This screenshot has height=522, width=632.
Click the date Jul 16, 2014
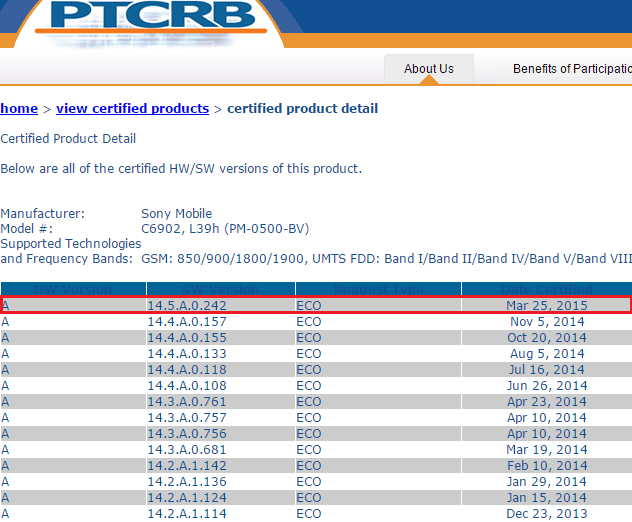pyautogui.click(x=547, y=370)
